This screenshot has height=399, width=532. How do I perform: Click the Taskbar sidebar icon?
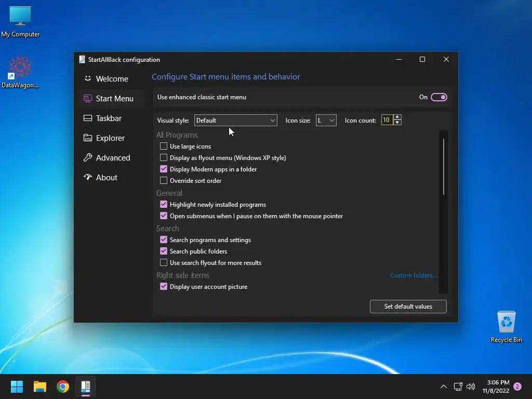point(87,118)
